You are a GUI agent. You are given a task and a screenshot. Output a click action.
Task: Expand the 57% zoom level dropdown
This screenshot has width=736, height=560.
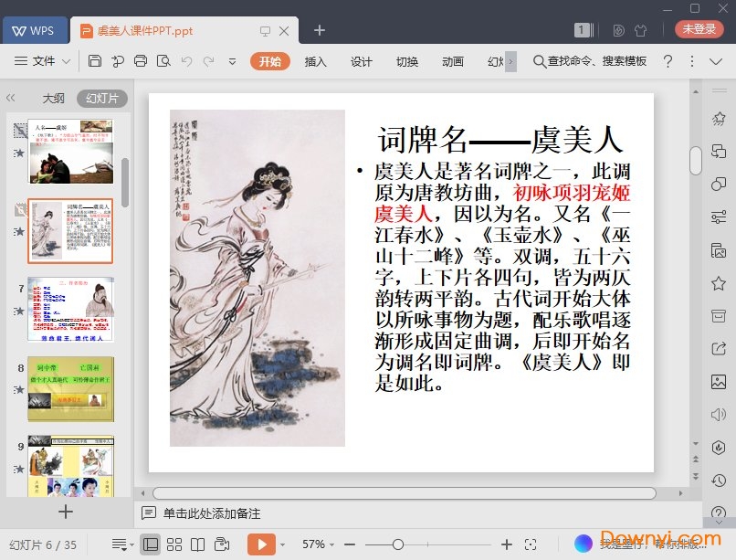coord(319,544)
